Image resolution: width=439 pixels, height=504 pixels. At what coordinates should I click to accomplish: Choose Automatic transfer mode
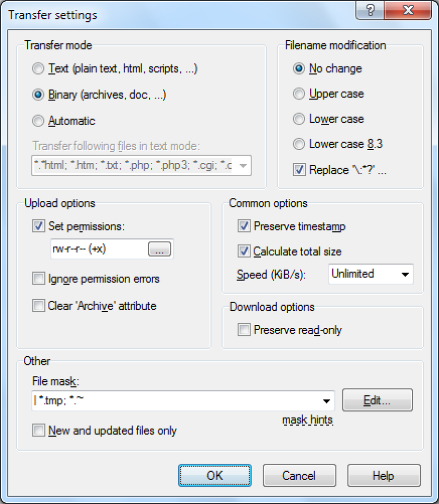click(x=38, y=121)
